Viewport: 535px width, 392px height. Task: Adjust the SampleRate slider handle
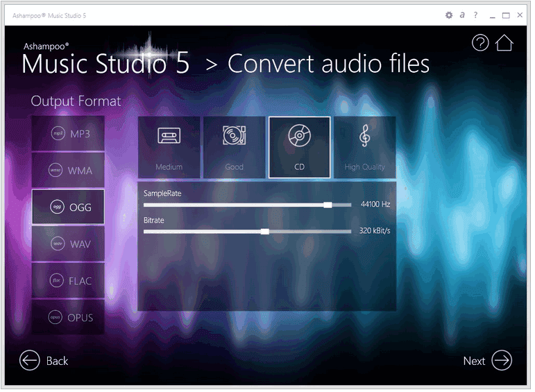[x=328, y=205]
